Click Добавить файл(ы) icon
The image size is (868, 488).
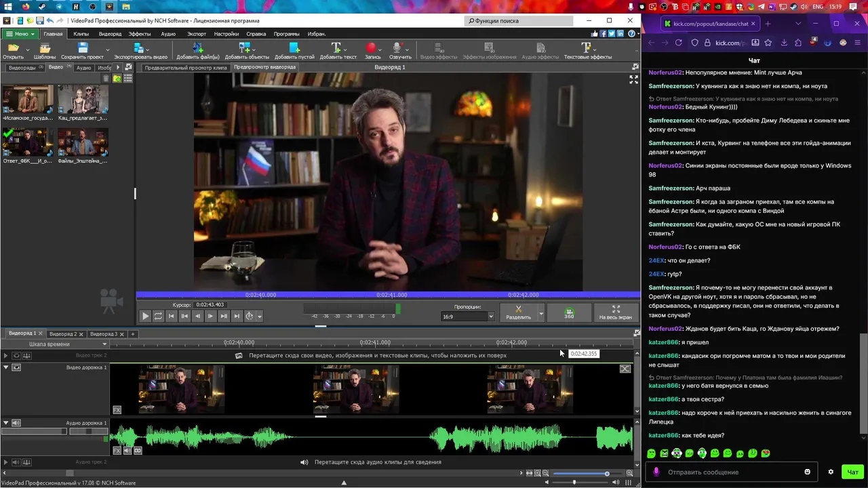click(x=197, y=48)
